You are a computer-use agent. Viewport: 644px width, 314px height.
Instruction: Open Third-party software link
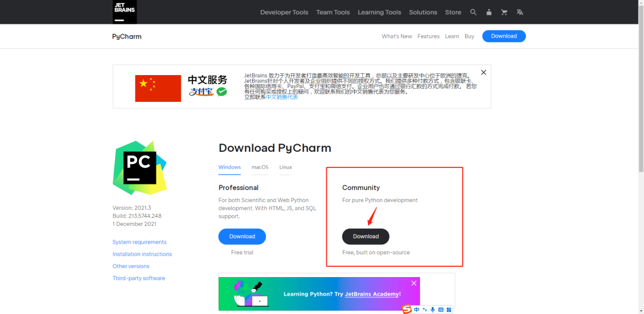(x=139, y=278)
